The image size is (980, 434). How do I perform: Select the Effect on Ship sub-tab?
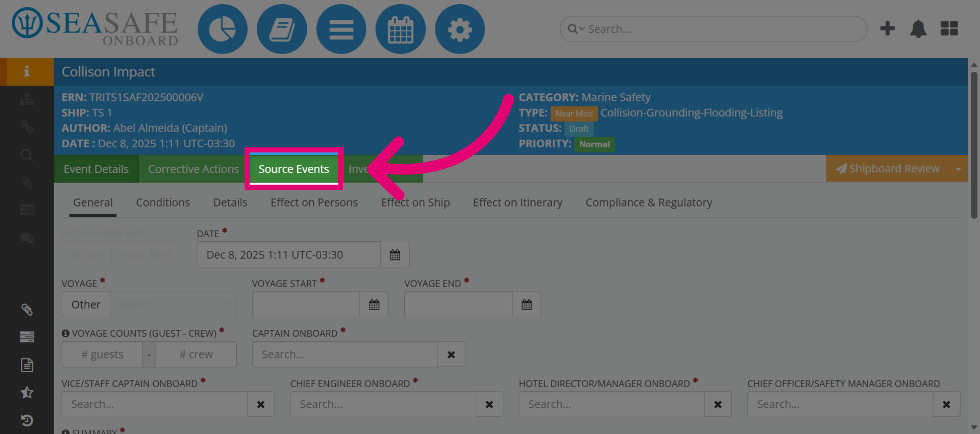point(415,202)
